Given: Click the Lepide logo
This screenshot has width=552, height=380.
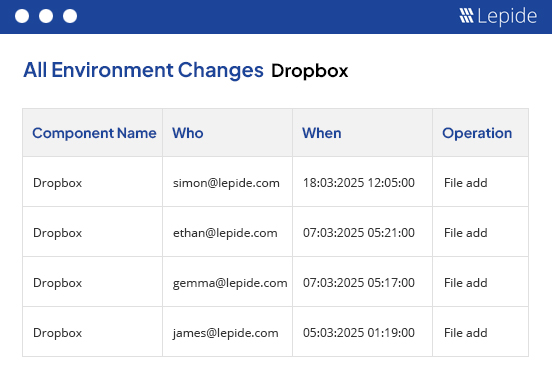Looking at the screenshot, I should pos(498,16).
